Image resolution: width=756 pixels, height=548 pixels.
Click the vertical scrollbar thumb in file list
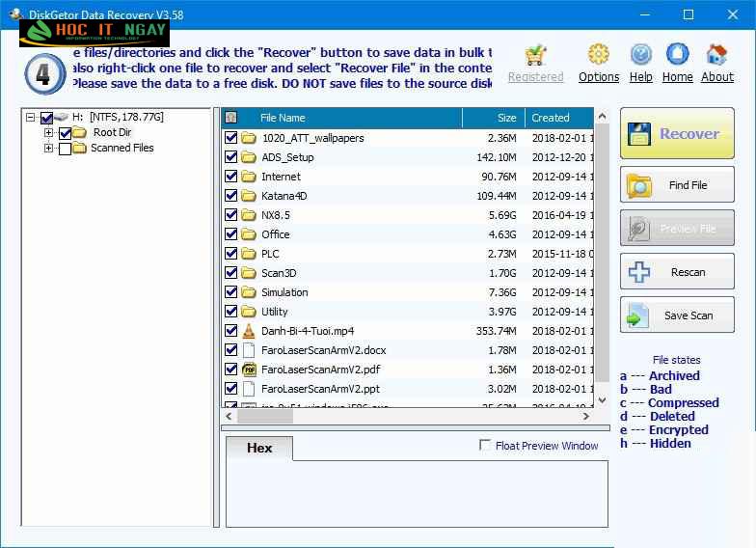(602, 253)
